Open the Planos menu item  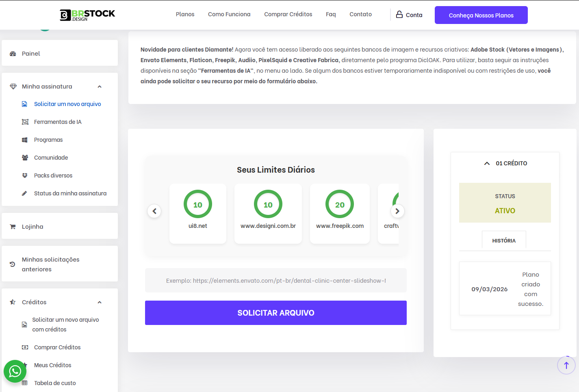pyautogui.click(x=185, y=14)
